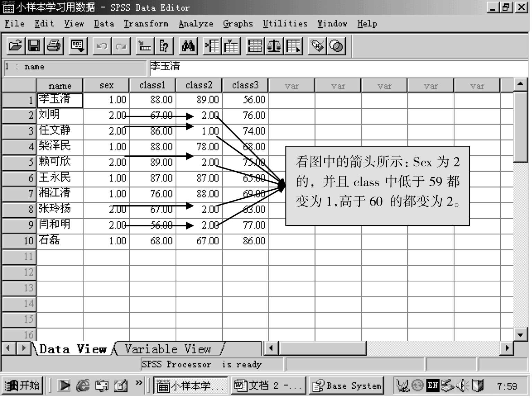Open the Dialog Recall toolbar button

pyautogui.click(x=78, y=46)
